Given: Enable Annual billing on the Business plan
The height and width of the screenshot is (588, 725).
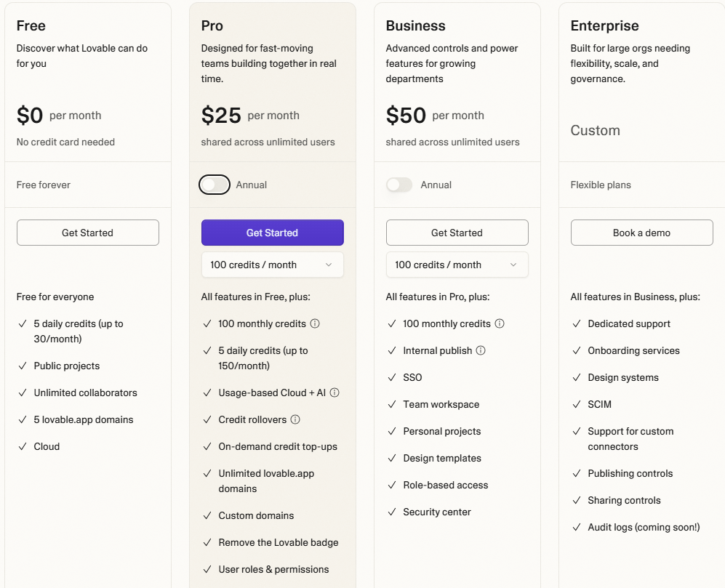Looking at the screenshot, I should click(x=398, y=185).
